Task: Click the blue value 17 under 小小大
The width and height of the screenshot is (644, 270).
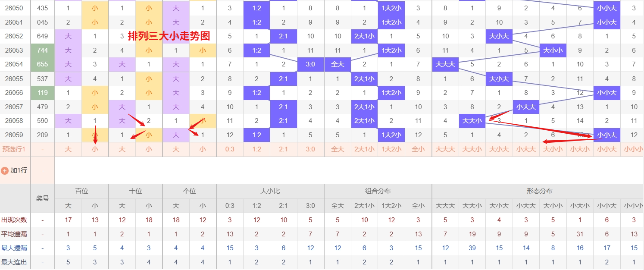Action: (x=606, y=248)
